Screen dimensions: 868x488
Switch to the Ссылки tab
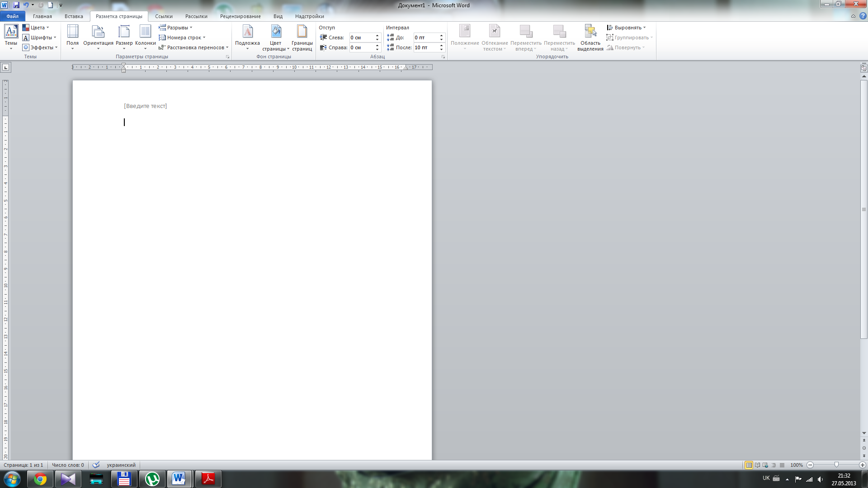click(x=164, y=16)
